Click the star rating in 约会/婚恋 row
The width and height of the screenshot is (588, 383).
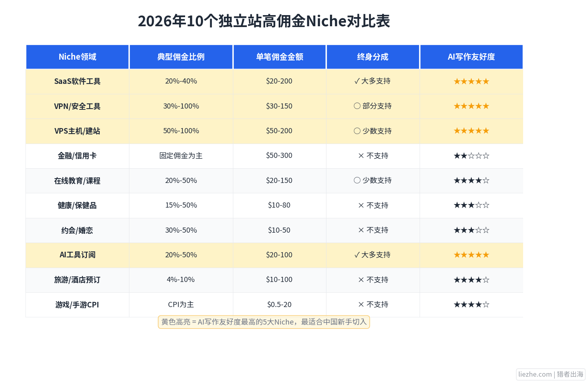[471, 230]
